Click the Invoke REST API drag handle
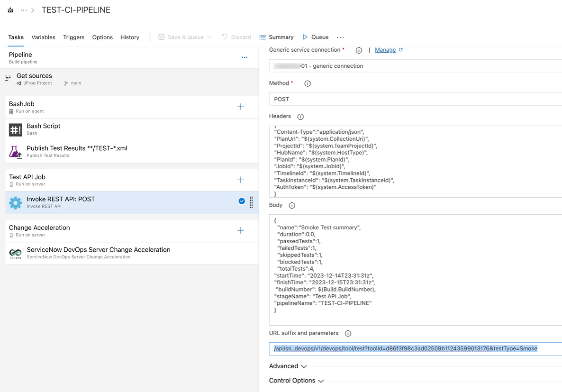This screenshot has width=562, height=392. point(251,202)
